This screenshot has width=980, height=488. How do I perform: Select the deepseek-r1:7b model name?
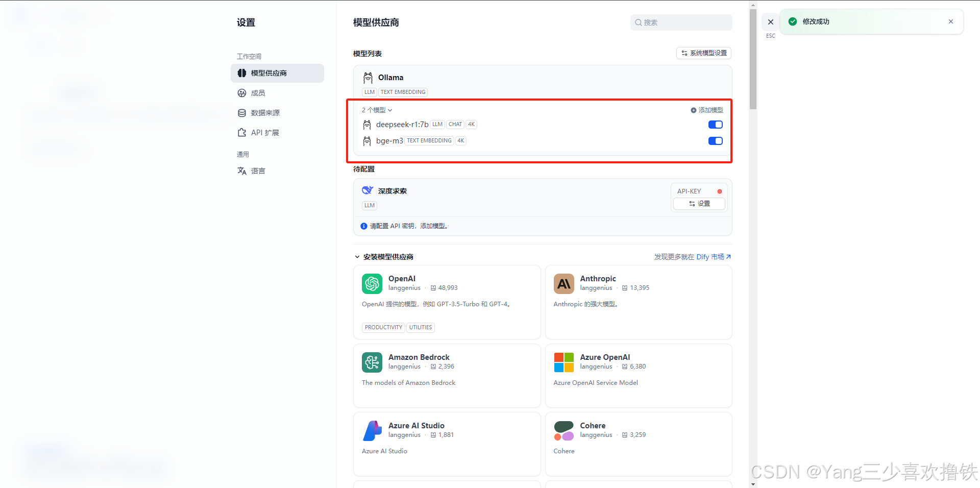coord(402,125)
